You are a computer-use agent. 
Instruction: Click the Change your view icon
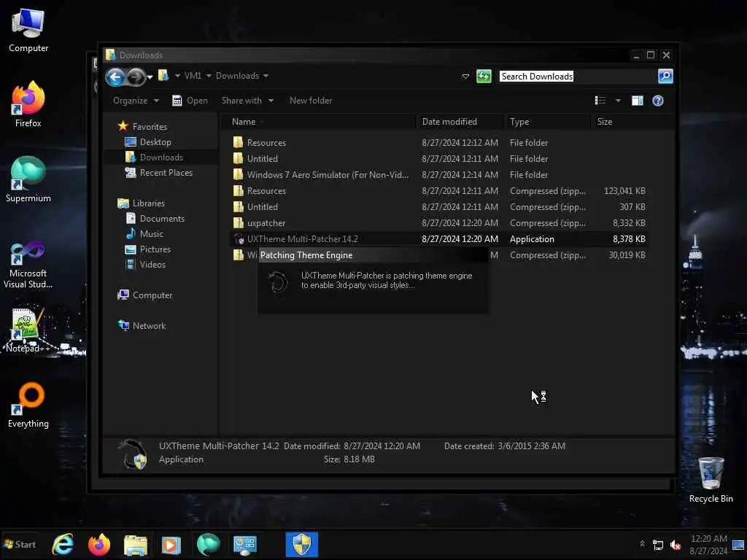pos(600,101)
